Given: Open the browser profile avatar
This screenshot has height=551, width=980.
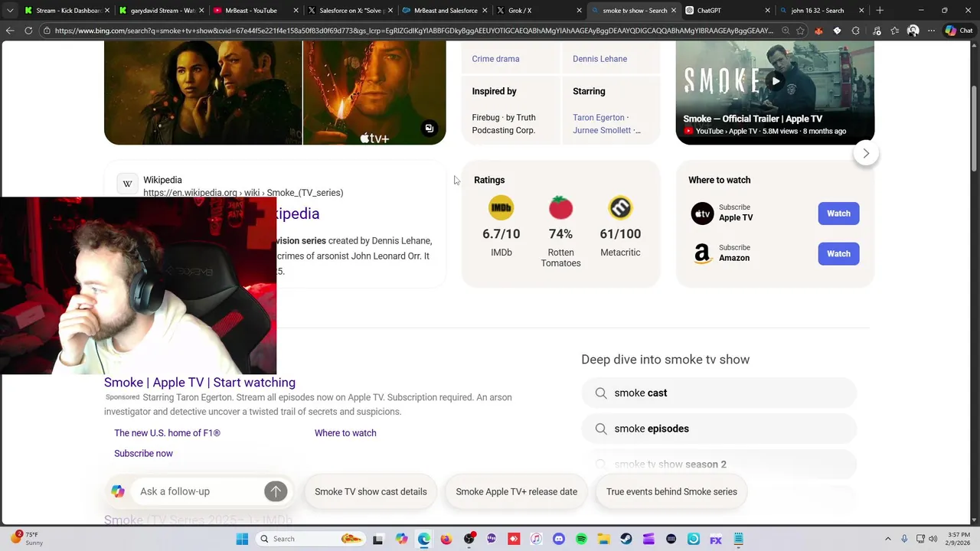Looking at the screenshot, I should (x=913, y=31).
